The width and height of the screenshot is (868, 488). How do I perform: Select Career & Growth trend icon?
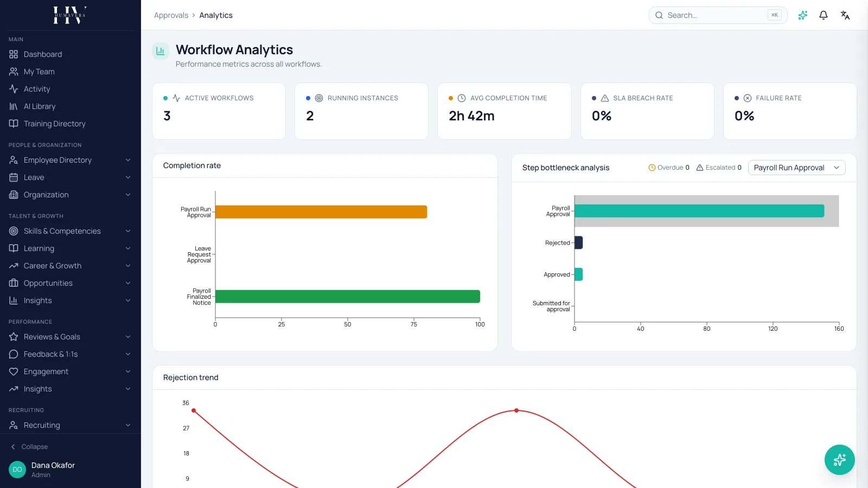(x=14, y=266)
